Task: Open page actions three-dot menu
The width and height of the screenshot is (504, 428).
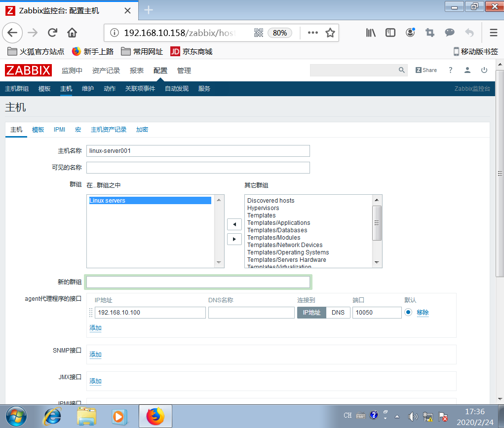Action: pyautogui.click(x=313, y=33)
